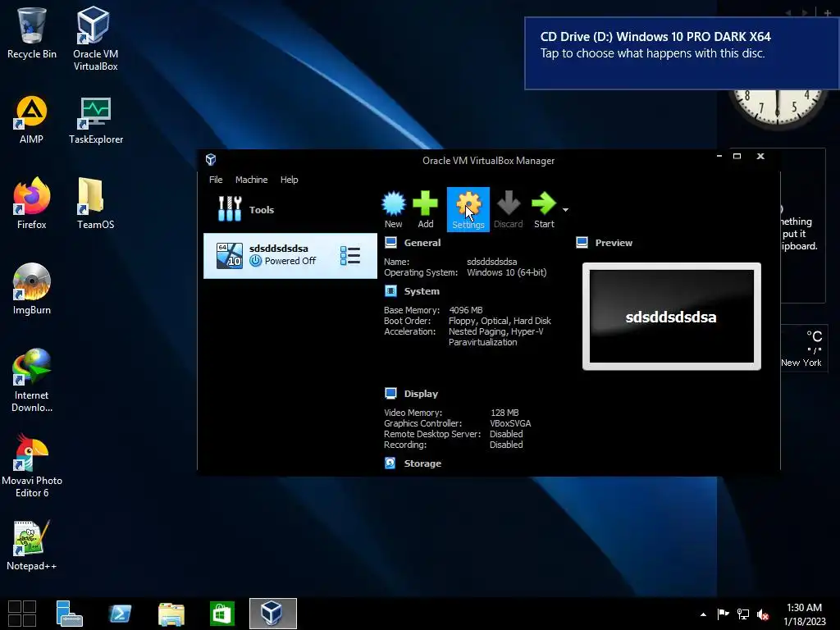Open the Notepad++ desktop shortcut
Viewport: 840px width, 630px height.
[x=32, y=545]
